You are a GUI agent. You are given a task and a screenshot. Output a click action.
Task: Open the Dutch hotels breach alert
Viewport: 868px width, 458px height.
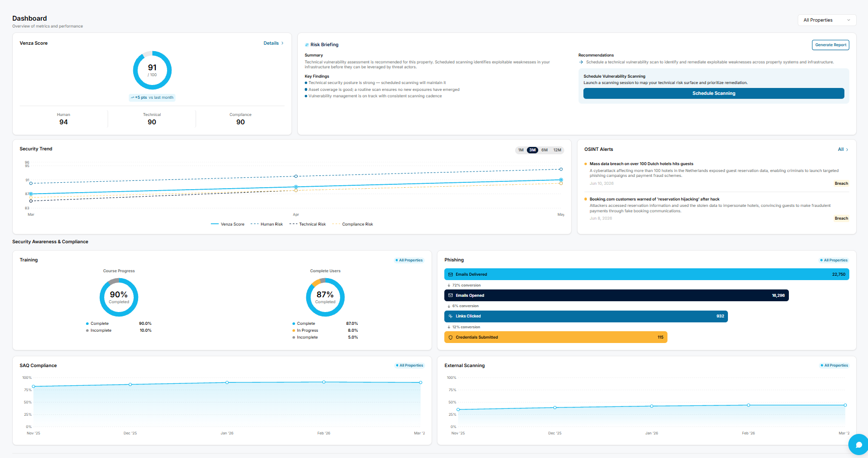[x=641, y=164]
